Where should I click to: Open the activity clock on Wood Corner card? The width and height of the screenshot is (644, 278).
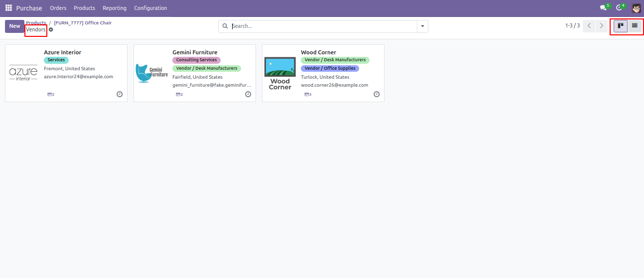pos(377,94)
